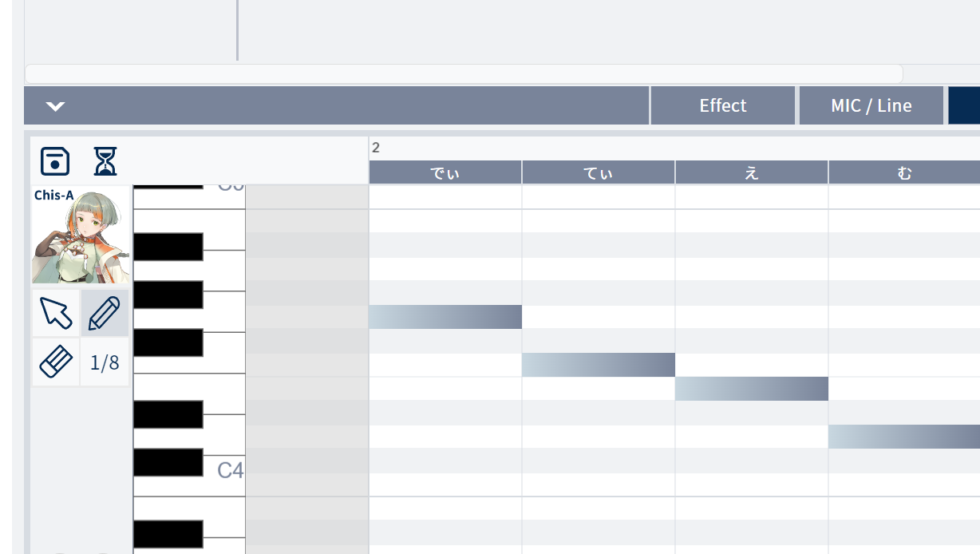This screenshot has height=554, width=980.
Task: Click the save disk icon
Action: [x=55, y=161]
